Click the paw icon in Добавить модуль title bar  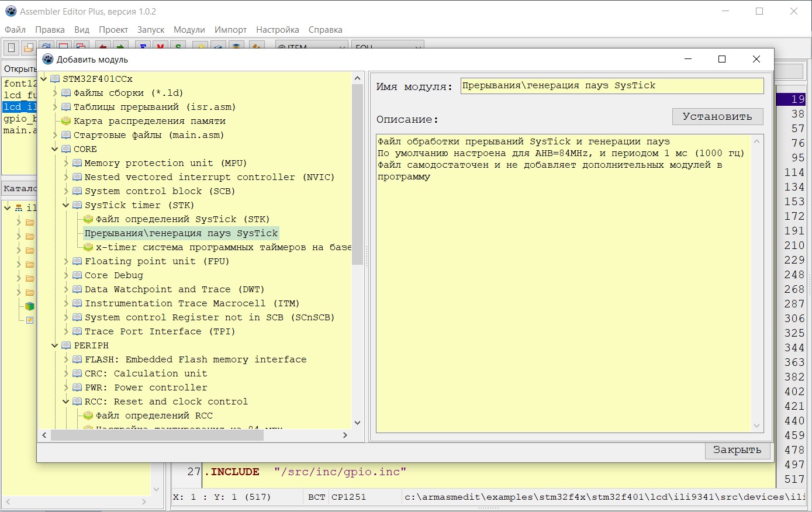pyautogui.click(x=48, y=59)
